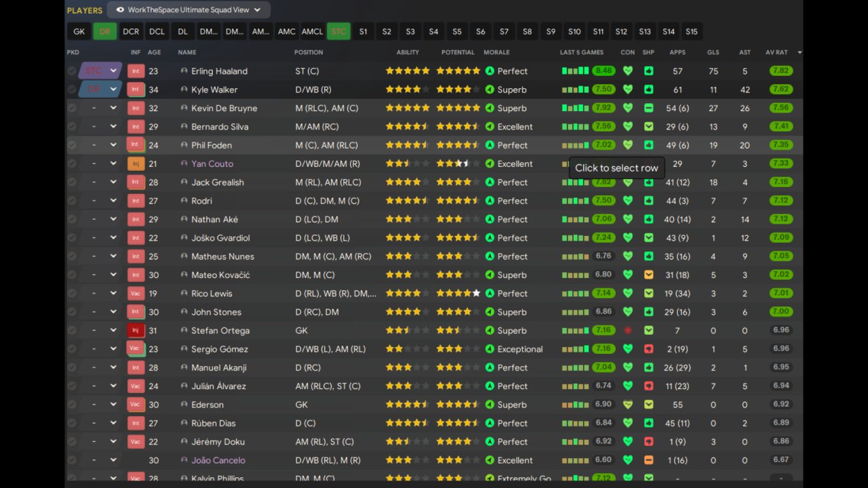This screenshot has height=488, width=868.
Task: Click Haaland's 8.48 last game rating badge
Action: point(604,70)
